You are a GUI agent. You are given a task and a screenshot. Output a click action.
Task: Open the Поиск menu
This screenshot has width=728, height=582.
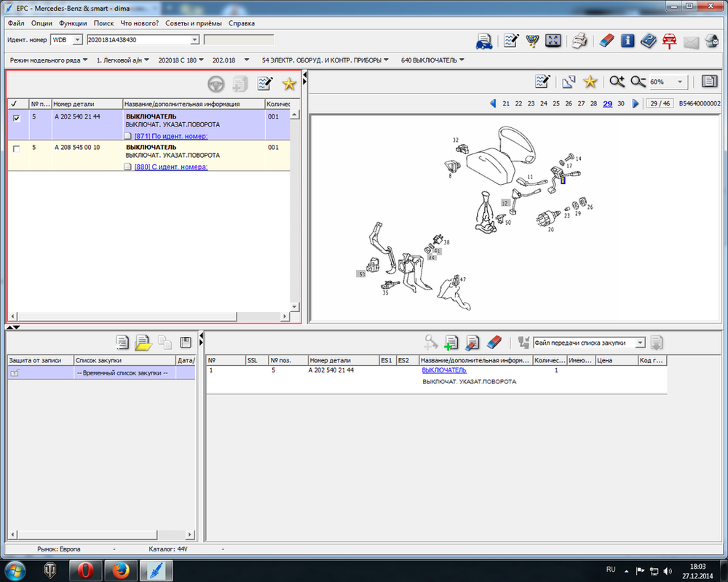click(x=103, y=23)
